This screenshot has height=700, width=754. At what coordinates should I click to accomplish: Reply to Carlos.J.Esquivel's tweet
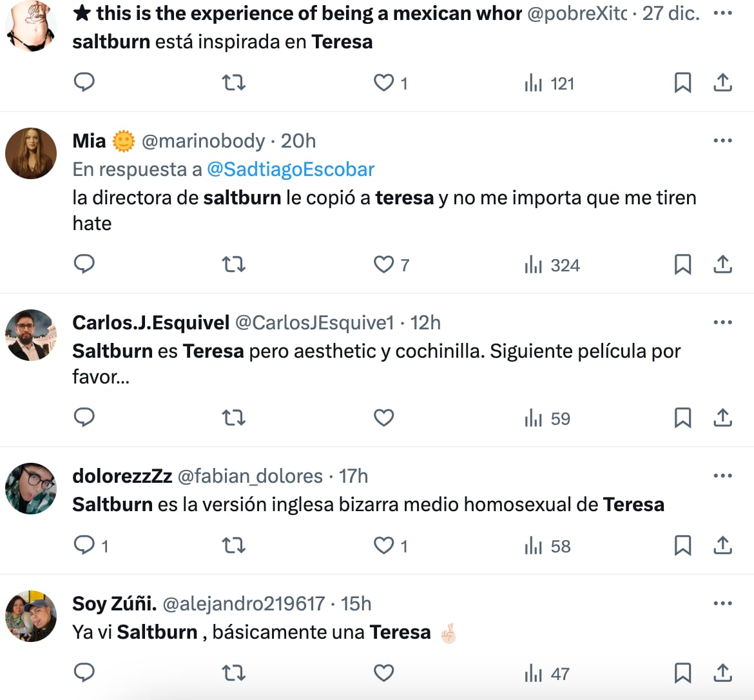84,418
